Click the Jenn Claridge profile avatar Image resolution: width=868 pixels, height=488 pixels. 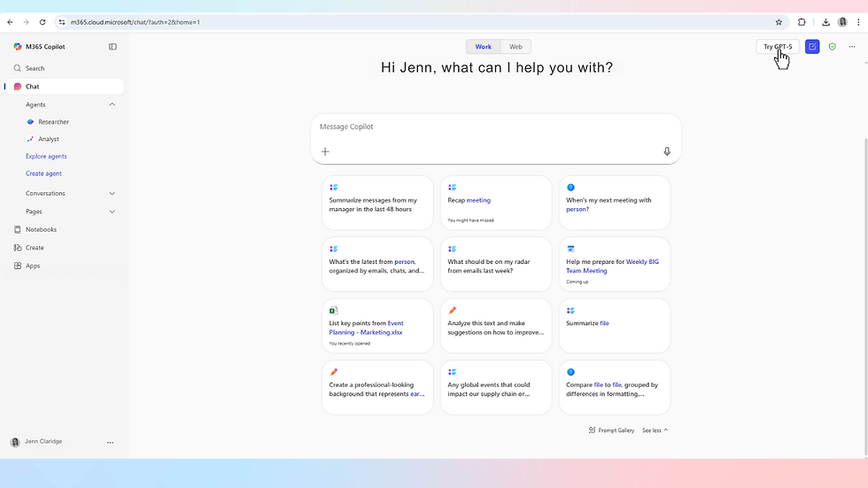(x=15, y=442)
